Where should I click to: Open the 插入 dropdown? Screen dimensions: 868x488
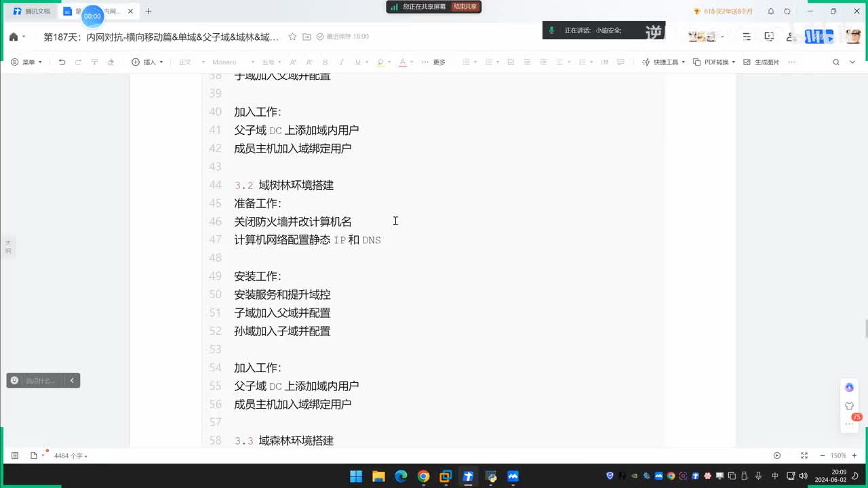click(x=147, y=62)
